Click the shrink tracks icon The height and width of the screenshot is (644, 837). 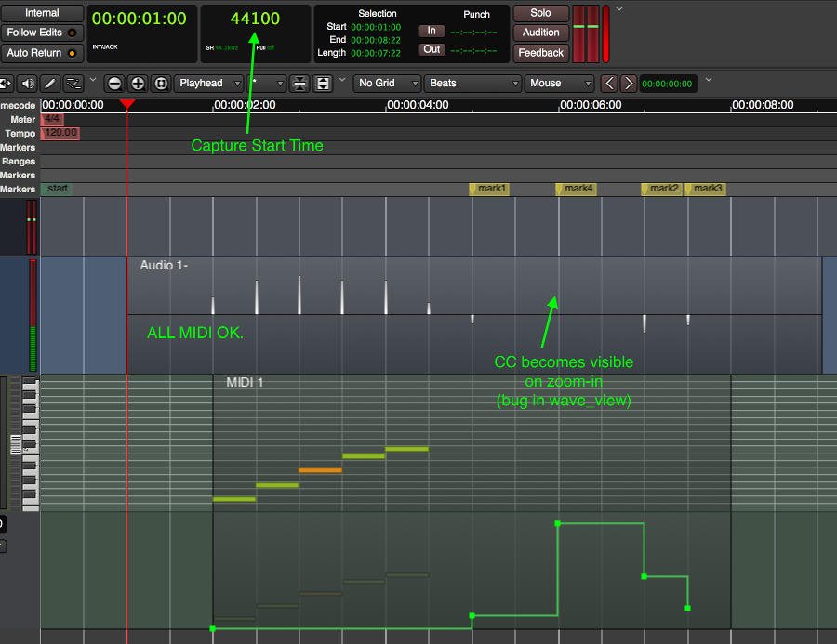point(299,84)
